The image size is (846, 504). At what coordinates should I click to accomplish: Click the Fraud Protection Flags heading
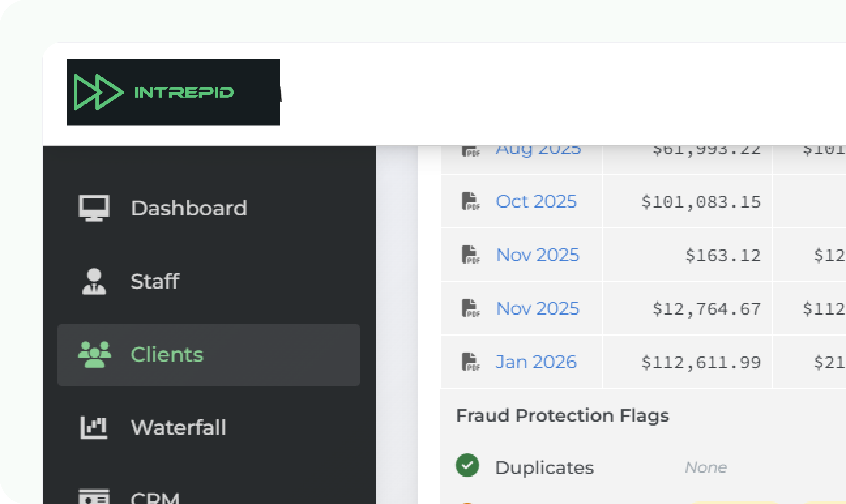pyautogui.click(x=562, y=415)
